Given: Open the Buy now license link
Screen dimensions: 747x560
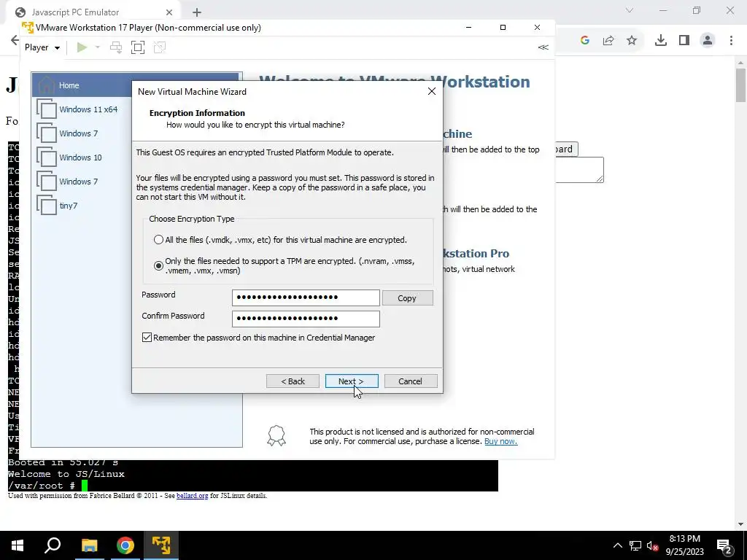Looking at the screenshot, I should coord(500,441).
